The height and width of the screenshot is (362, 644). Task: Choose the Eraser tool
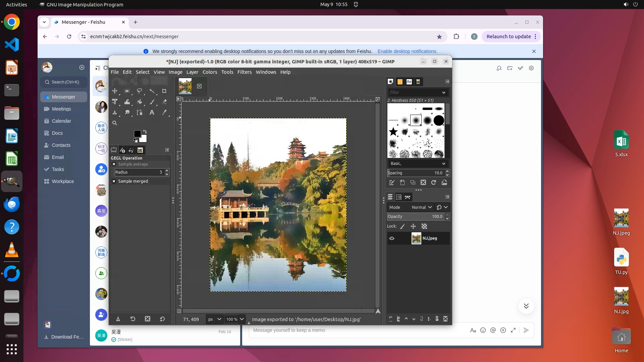tap(164, 102)
